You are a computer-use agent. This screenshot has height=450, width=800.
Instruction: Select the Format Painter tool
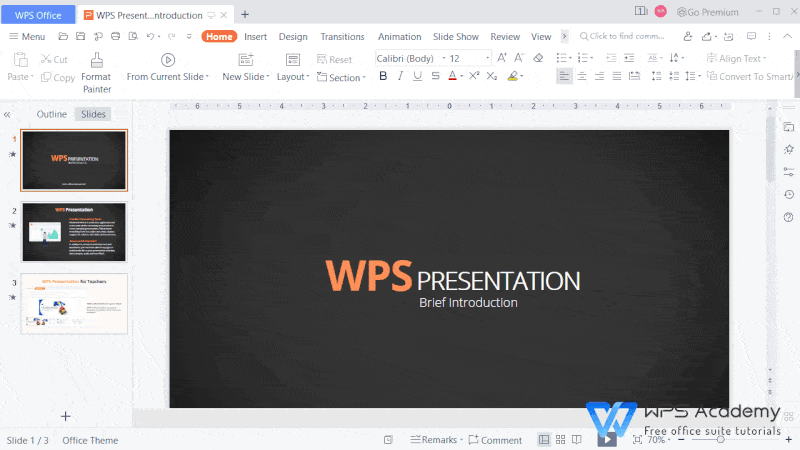click(96, 73)
